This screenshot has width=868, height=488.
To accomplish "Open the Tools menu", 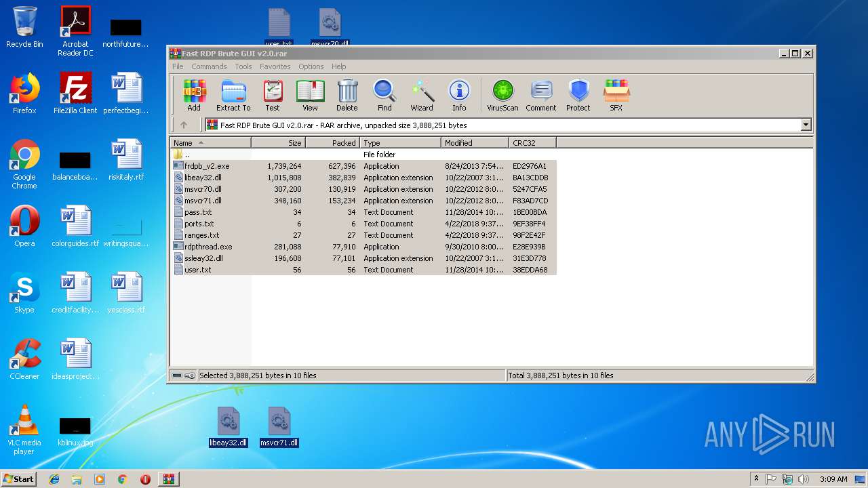I will pyautogui.click(x=243, y=66).
